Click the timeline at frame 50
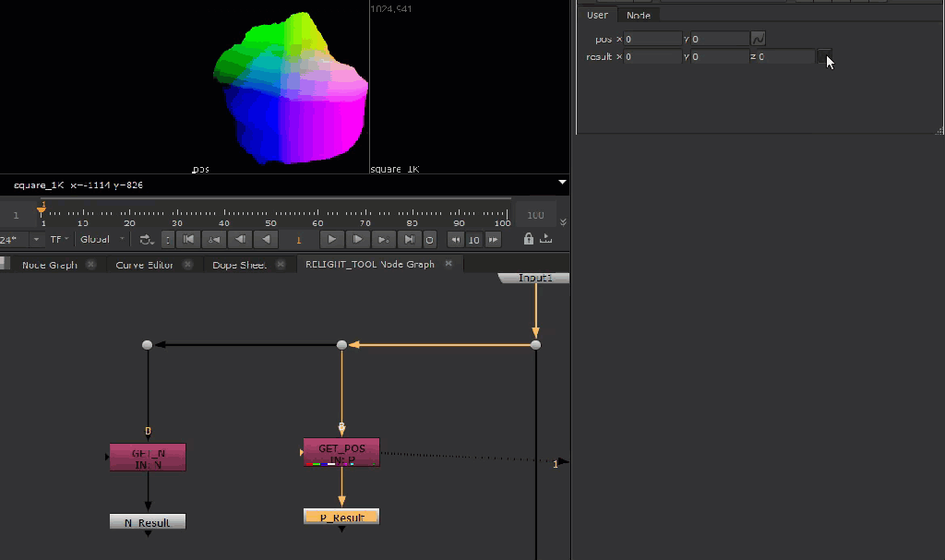Viewport: 945px width, 560px height. 270,213
